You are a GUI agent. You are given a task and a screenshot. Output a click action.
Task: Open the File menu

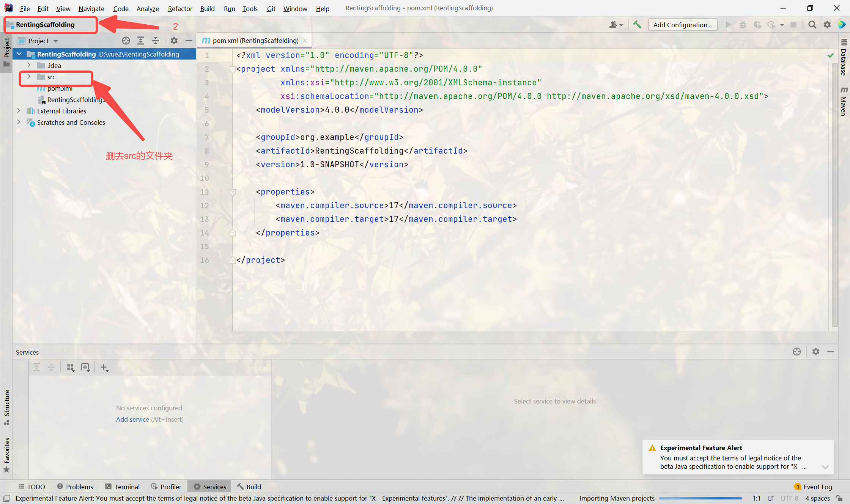tap(25, 8)
